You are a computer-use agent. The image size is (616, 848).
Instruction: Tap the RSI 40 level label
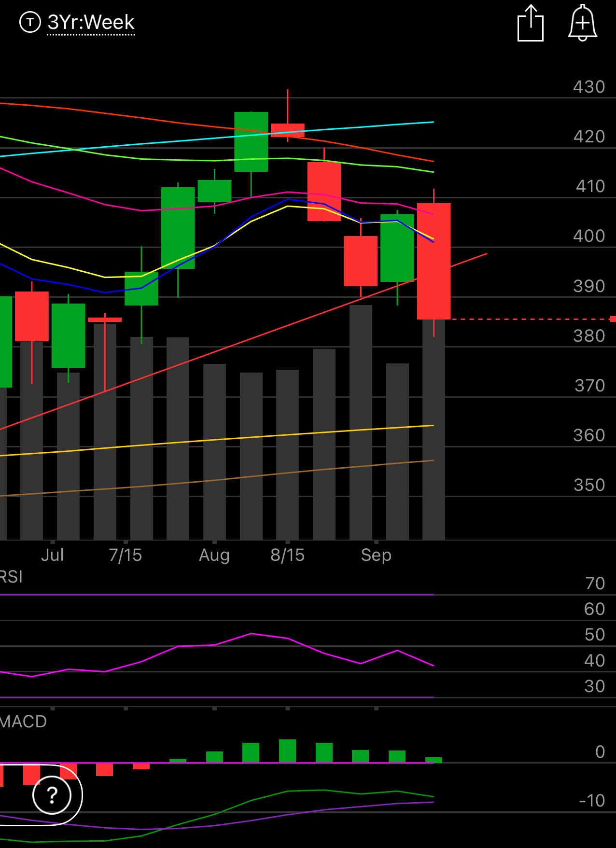coord(595,661)
